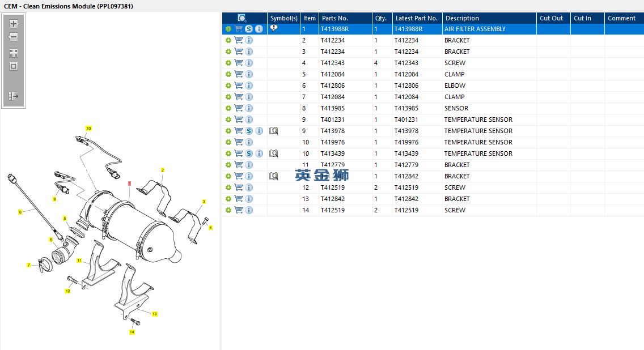Click S icon in T413978 row
The height and width of the screenshot is (350, 644).
(249, 131)
